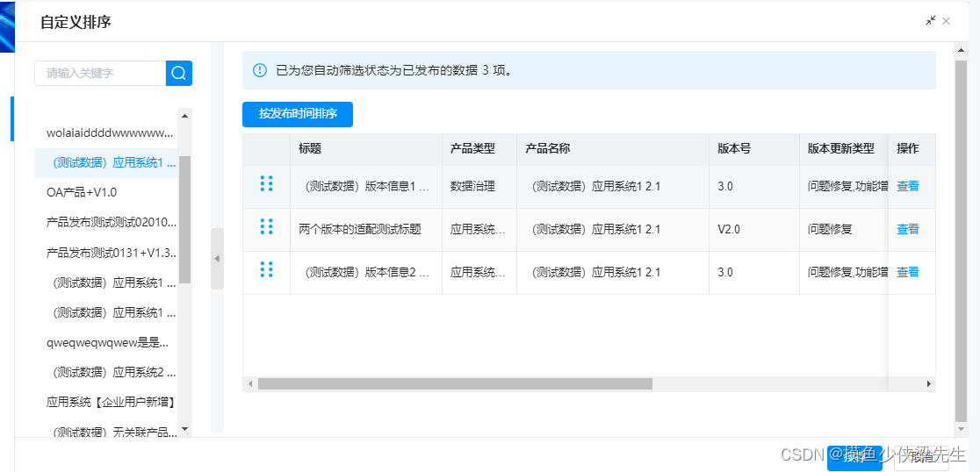980x472 pixels.
Task: Click the info icon in the blue notice
Action: [x=259, y=70]
